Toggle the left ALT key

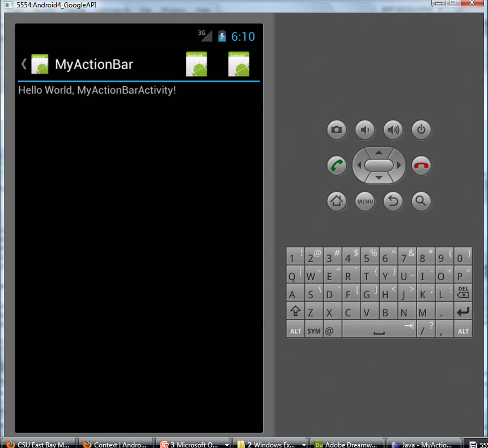coord(295,330)
